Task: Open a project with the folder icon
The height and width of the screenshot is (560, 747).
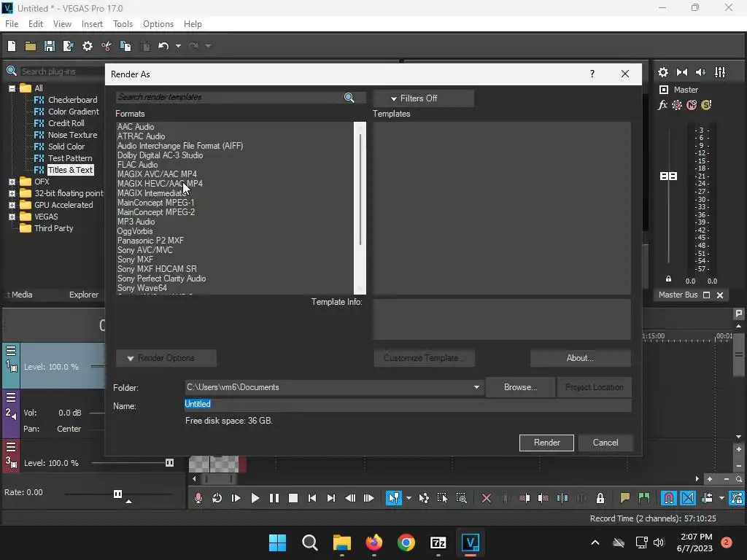Action: pos(31,46)
